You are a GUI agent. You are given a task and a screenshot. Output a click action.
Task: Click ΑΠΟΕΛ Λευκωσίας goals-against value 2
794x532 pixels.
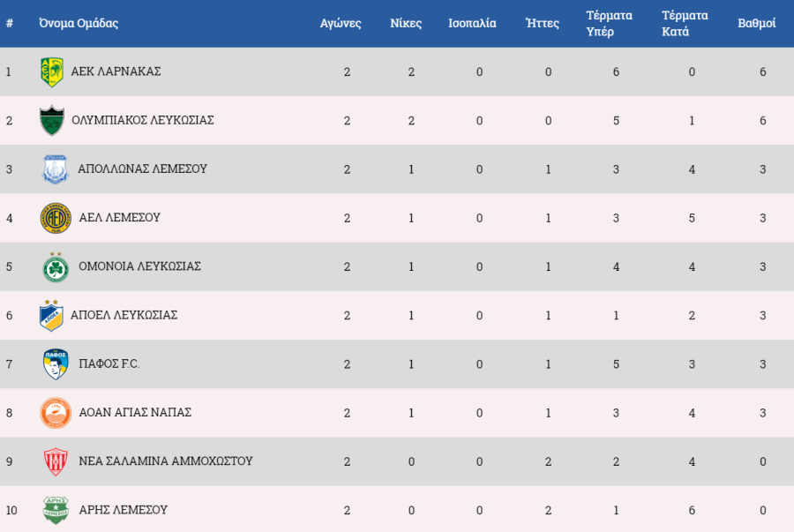692,315
